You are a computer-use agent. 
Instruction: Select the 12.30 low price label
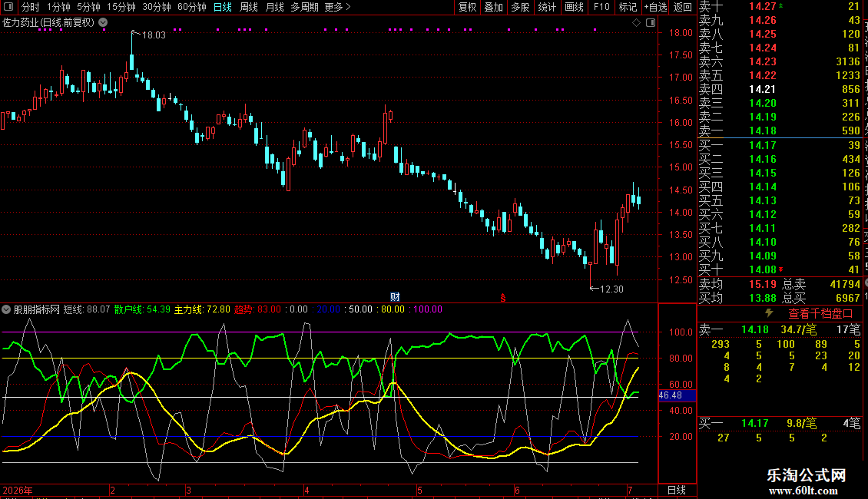611,289
